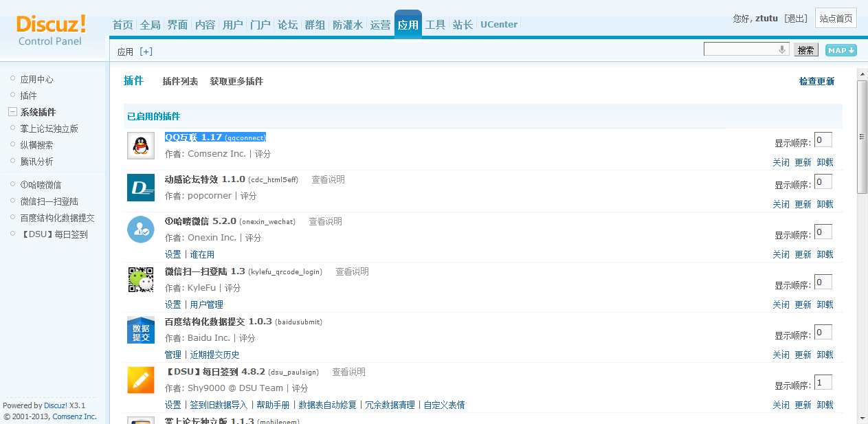The height and width of the screenshot is (424, 868).
Task: Click 更新 for the ①哈喽微信 plugin
Action: tap(803, 254)
